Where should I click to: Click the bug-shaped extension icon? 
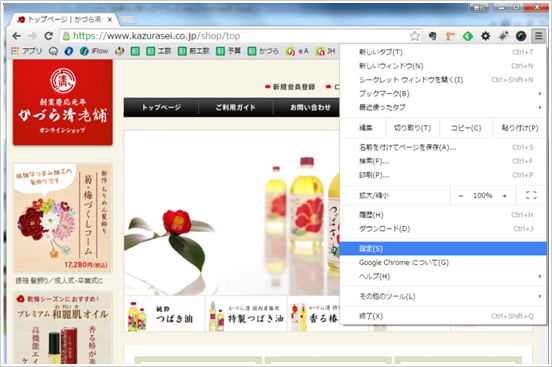503,36
